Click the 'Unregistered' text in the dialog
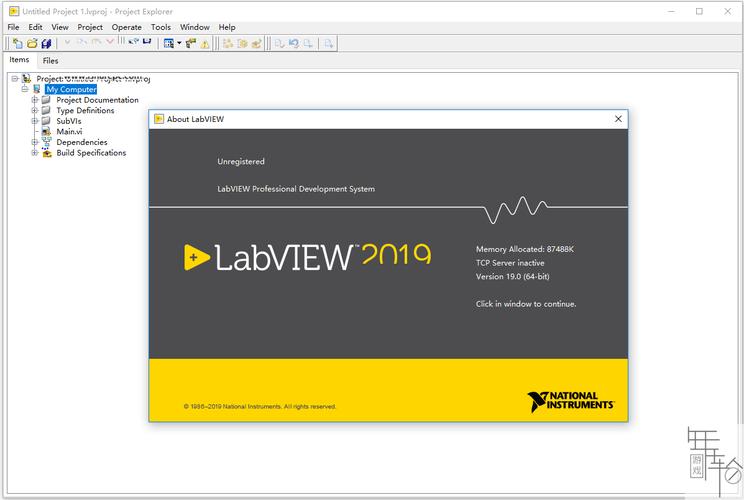744x500 pixels. (x=241, y=161)
